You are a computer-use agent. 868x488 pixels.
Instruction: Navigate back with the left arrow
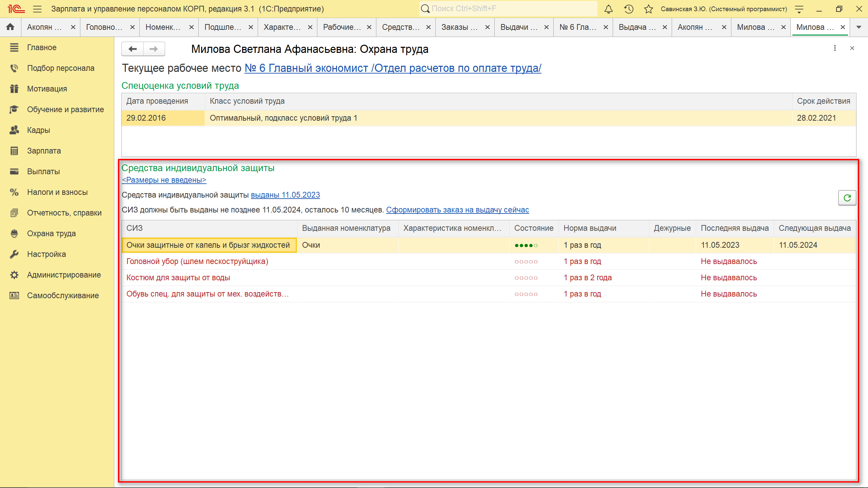[x=133, y=49]
